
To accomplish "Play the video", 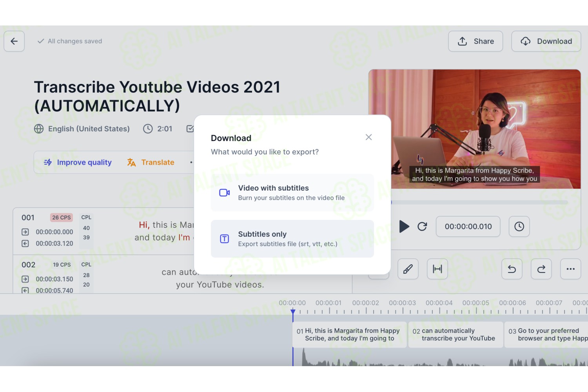I will [404, 226].
